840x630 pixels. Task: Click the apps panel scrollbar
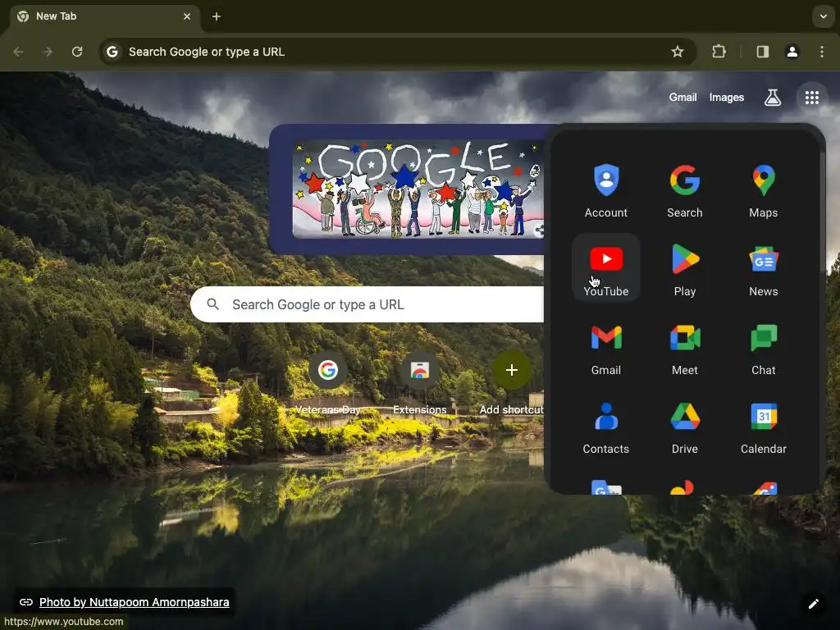(x=822, y=214)
